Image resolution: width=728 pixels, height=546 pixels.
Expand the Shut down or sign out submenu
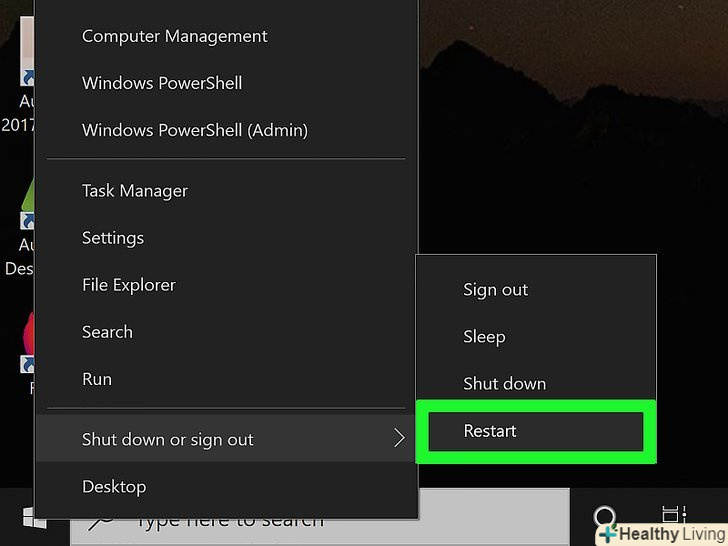pos(226,440)
